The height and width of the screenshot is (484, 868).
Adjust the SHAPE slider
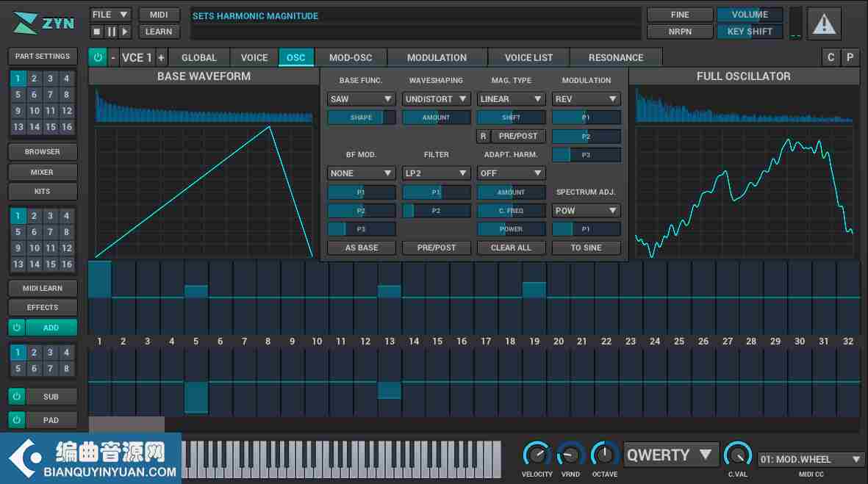(361, 118)
